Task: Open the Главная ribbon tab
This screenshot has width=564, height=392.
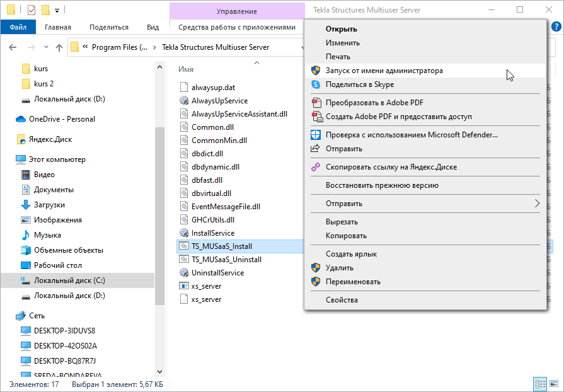Action: point(58,27)
